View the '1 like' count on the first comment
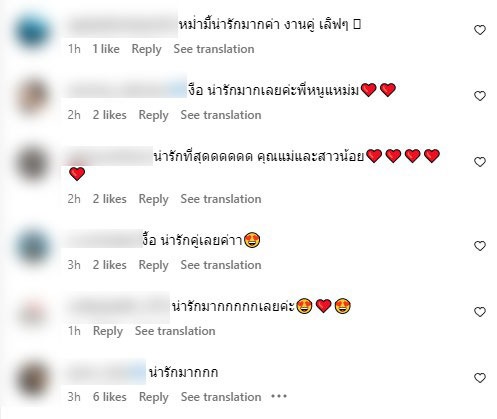The image size is (497, 419). tap(106, 49)
